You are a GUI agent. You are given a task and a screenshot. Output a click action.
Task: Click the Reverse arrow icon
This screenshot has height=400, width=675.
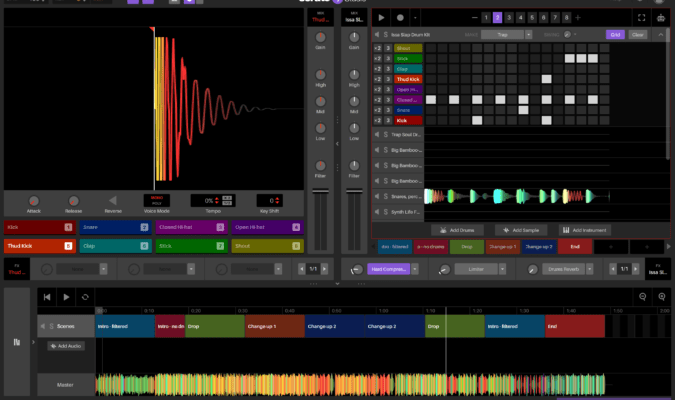coord(113,200)
